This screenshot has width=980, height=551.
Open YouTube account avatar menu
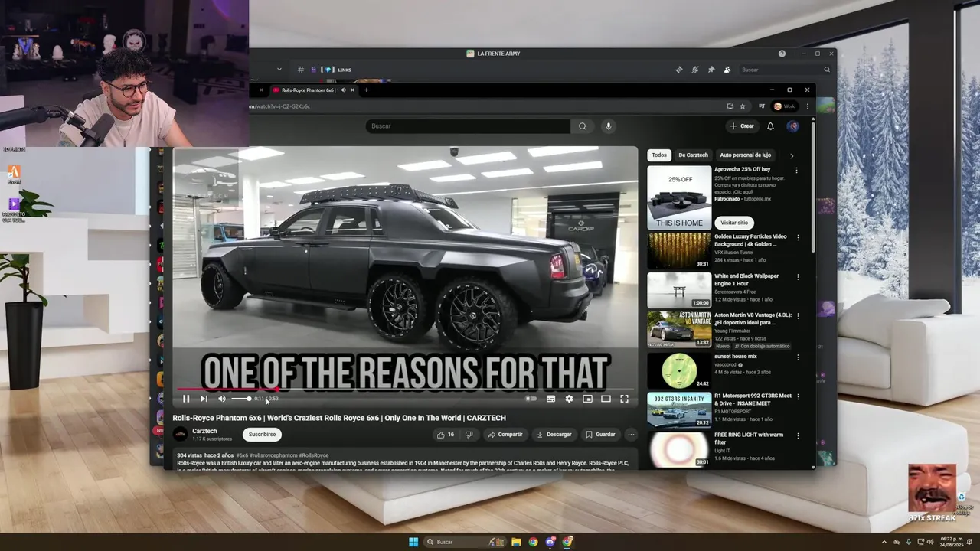pyautogui.click(x=793, y=126)
